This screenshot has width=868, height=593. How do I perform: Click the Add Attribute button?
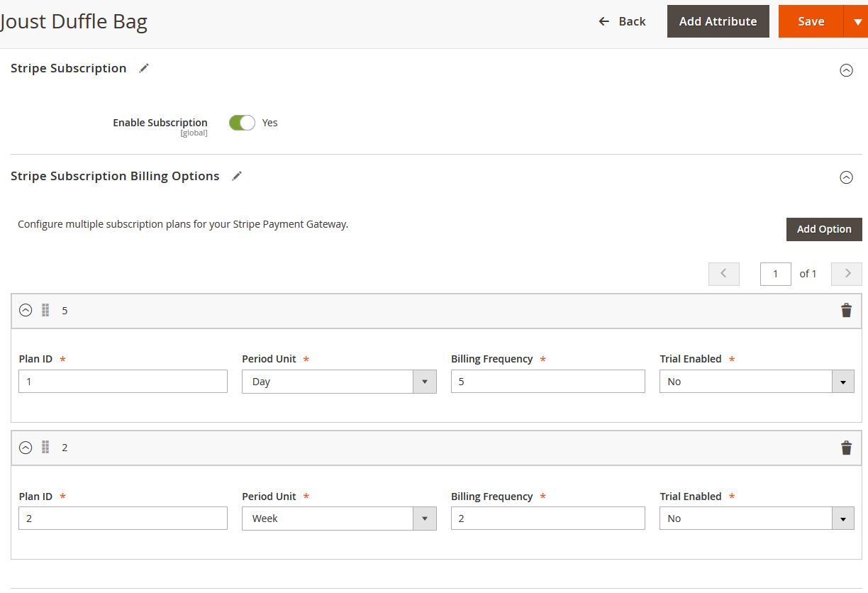[718, 21]
